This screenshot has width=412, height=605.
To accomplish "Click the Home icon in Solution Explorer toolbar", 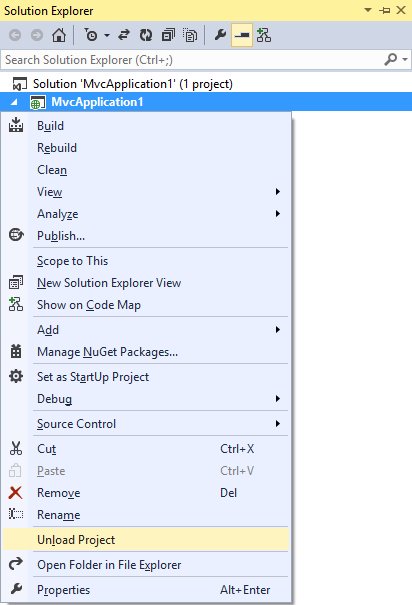I will (59, 35).
